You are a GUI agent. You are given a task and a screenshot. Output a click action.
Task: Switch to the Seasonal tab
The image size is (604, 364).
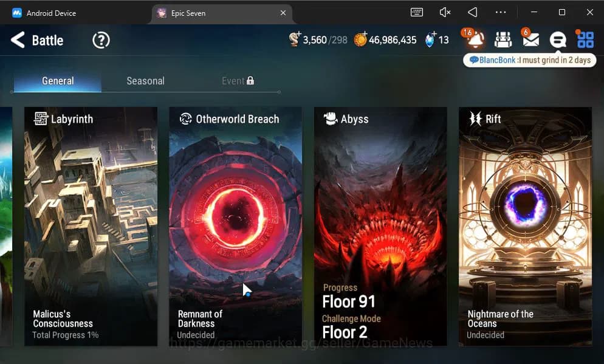145,80
